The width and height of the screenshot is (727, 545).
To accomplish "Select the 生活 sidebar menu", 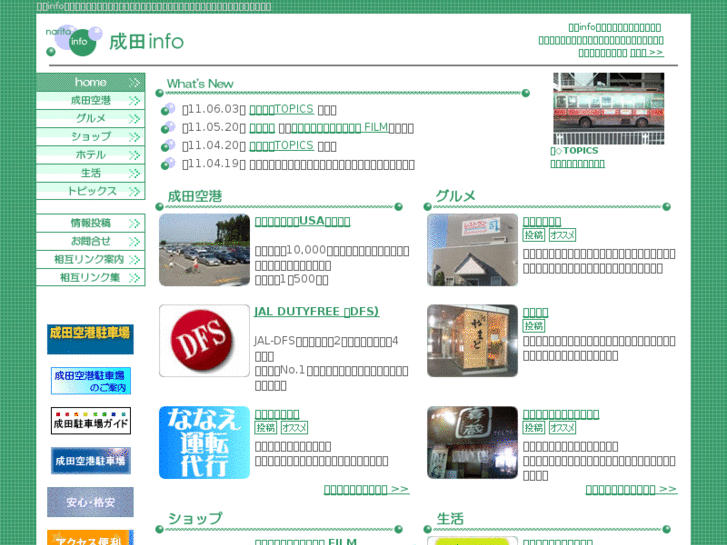I will [x=90, y=173].
